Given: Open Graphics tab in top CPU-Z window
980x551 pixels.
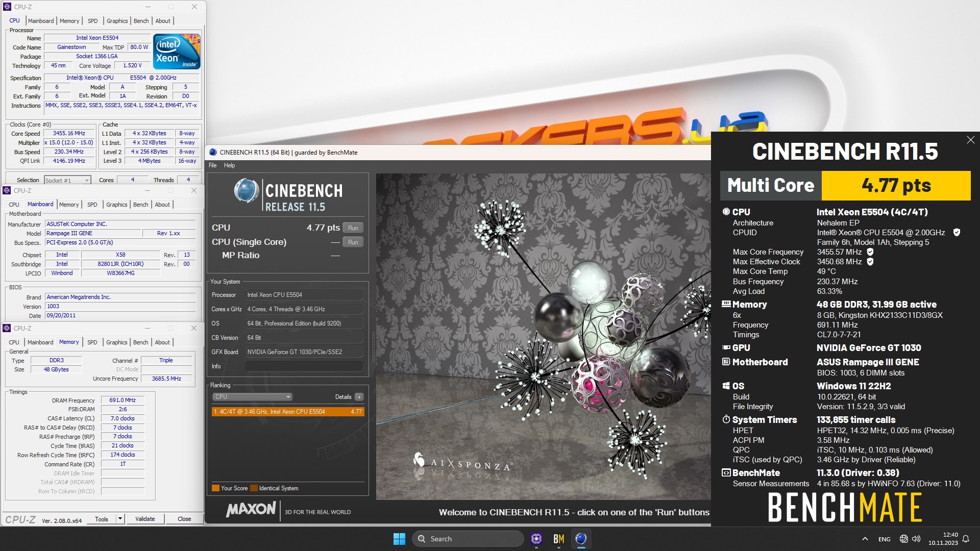Looking at the screenshot, I should 117,21.
